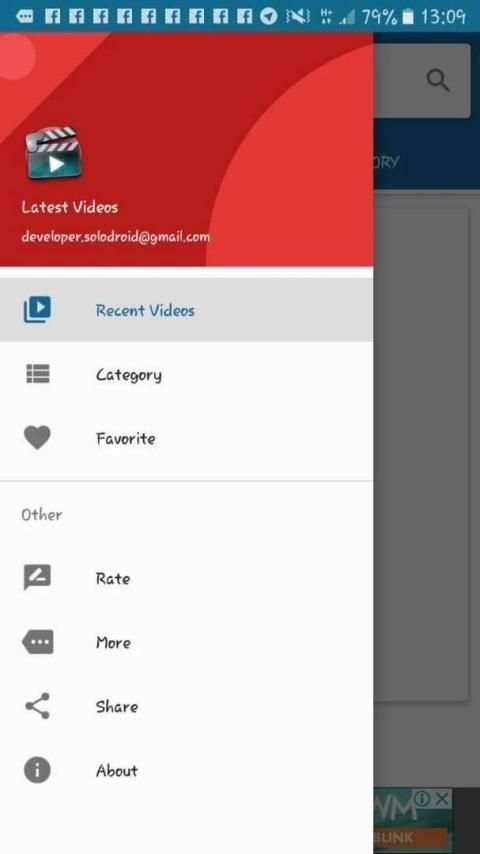Tap the Category list icon
Screen dimensions: 480x854
[x=38, y=374]
